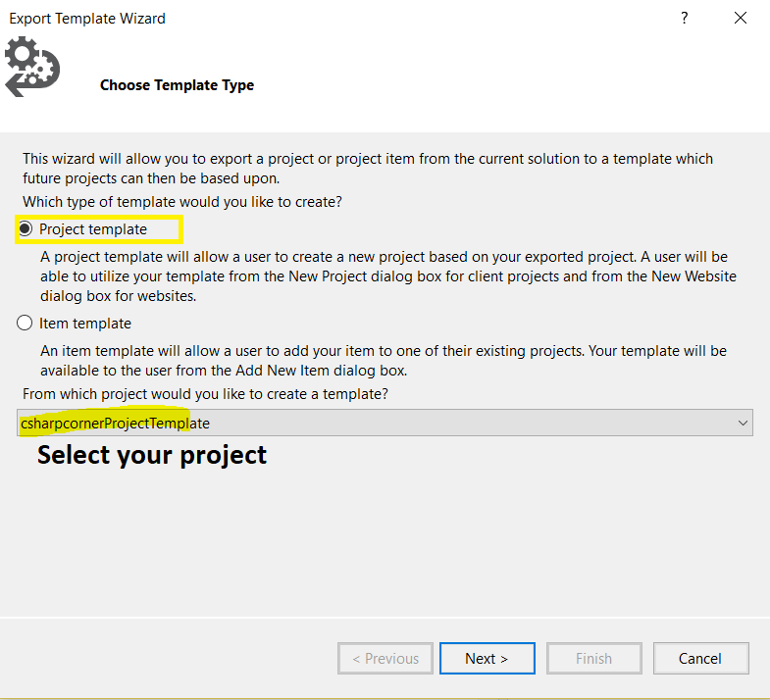Click the Item template description paragraph

(384, 361)
